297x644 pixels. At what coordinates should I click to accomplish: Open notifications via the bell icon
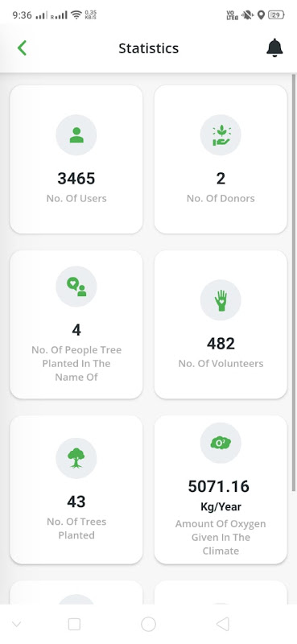(x=274, y=48)
